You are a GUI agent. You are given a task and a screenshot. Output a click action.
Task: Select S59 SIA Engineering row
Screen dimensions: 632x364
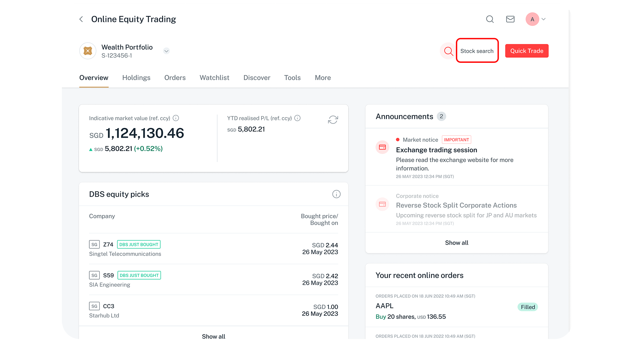(x=214, y=279)
